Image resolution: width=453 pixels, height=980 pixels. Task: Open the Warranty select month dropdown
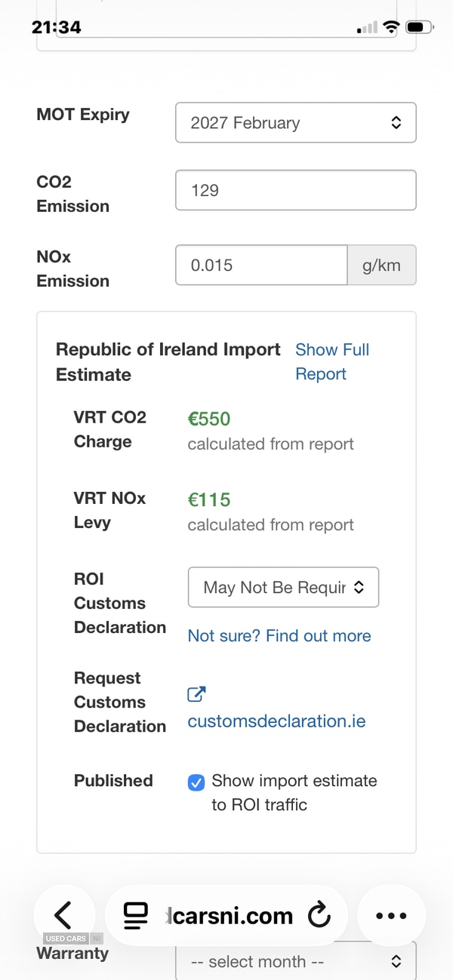295,962
